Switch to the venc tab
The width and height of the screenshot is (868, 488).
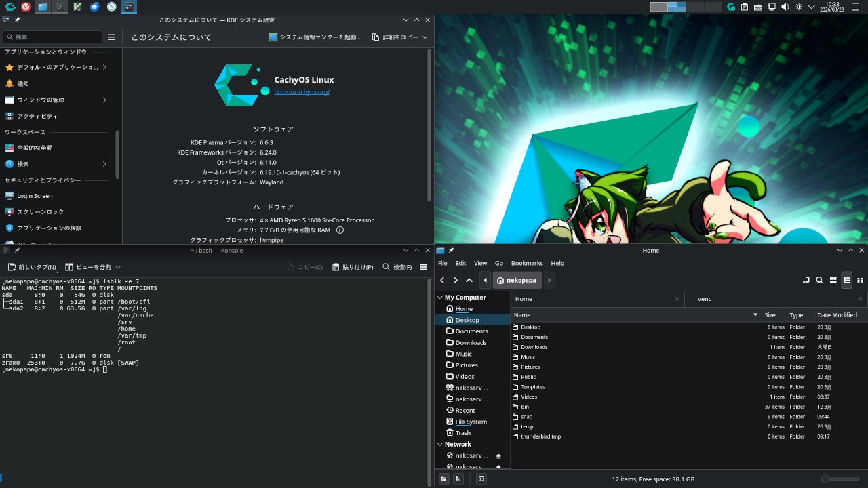point(776,298)
